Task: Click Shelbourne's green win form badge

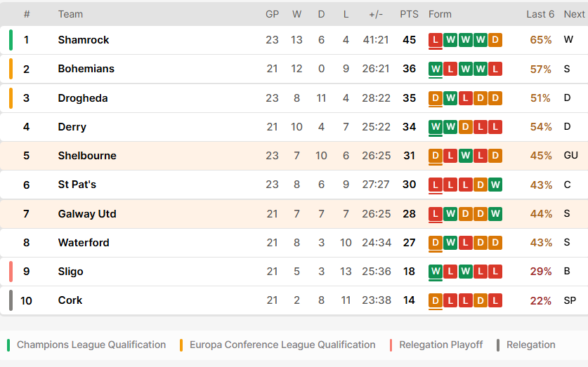Action: coord(465,156)
